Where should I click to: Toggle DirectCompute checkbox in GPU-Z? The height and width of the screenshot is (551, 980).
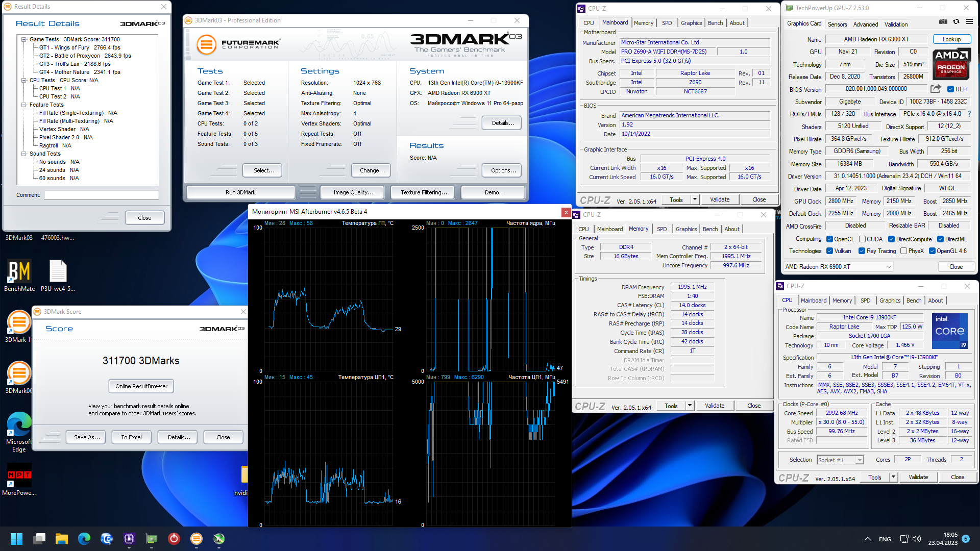[x=891, y=239]
